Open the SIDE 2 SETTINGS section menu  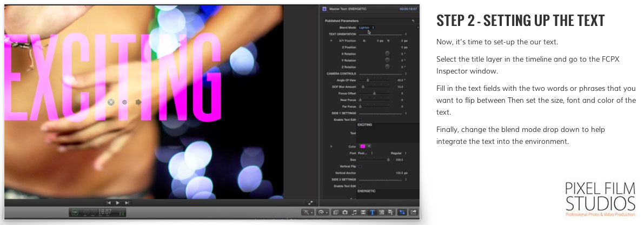coord(406,180)
